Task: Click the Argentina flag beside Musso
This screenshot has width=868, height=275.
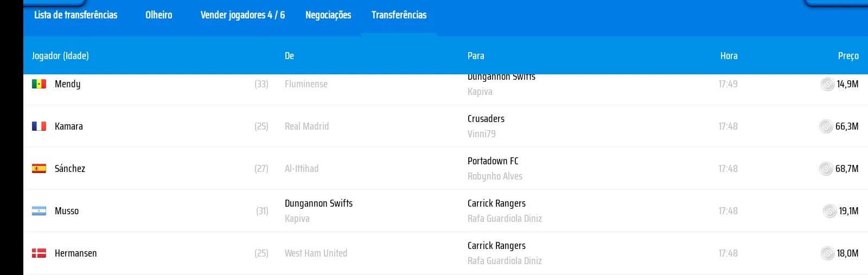Action: coord(39,211)
